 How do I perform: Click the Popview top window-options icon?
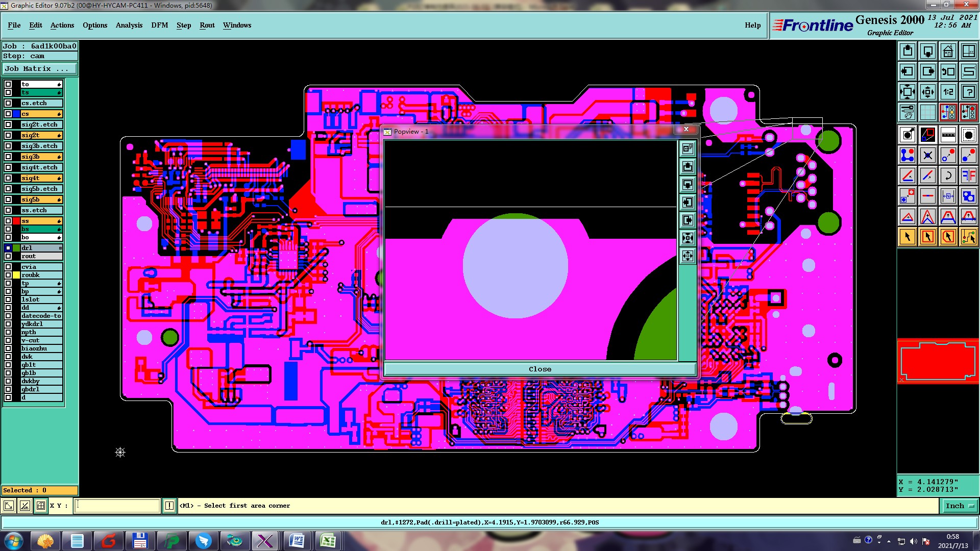point(688,149)
